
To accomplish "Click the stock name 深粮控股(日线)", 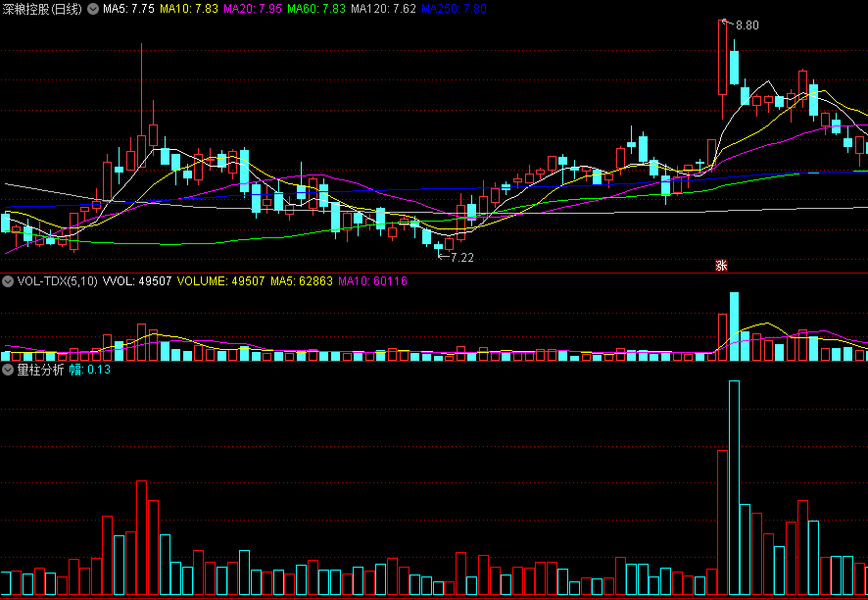I will click(x=43, y=9).
